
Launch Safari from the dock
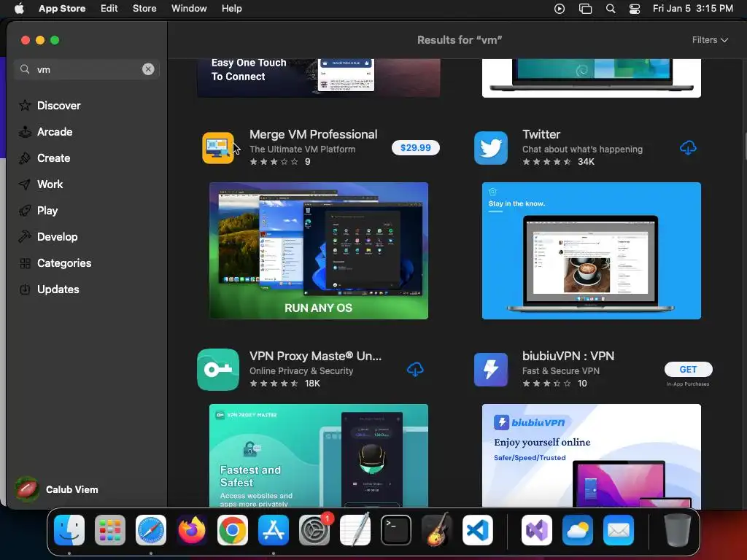pyautogui.click(x=151, y=530)
